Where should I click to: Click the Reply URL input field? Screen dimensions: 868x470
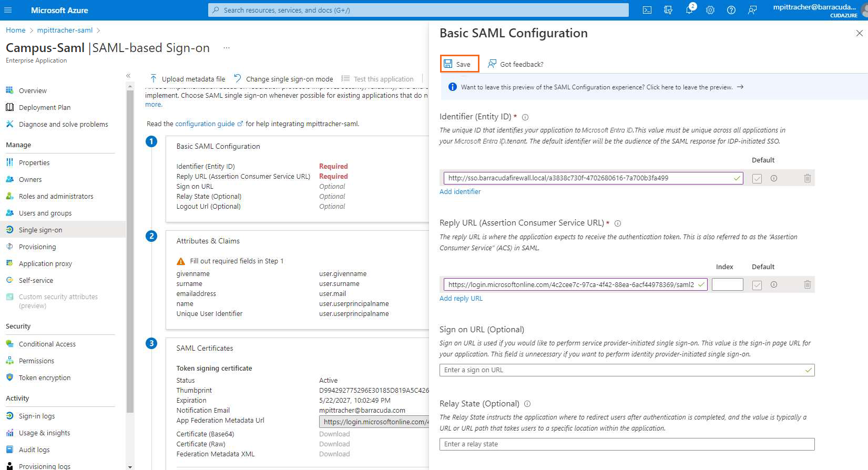click(575, 284)
